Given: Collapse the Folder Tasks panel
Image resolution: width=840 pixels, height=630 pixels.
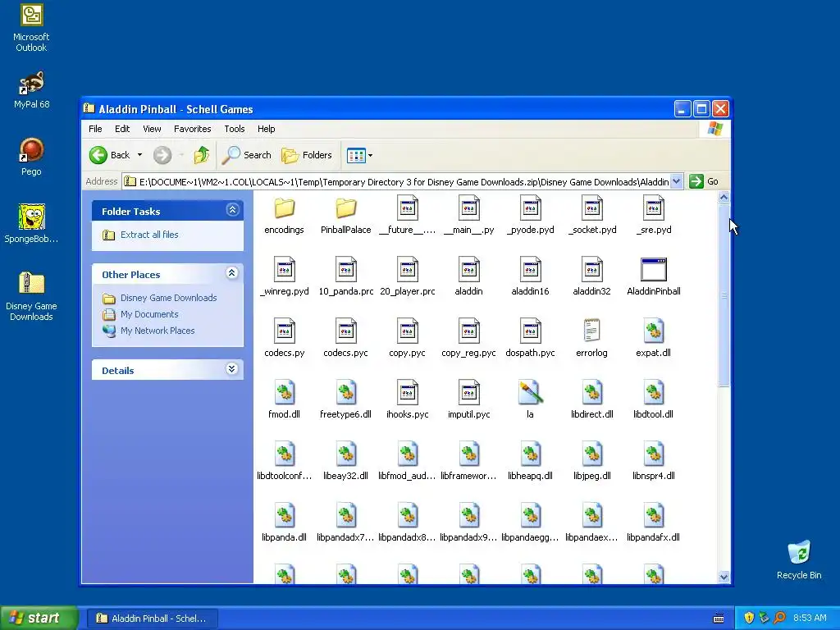Looking at the screenshot, I should pyautogui.click(x=232, y=210).
